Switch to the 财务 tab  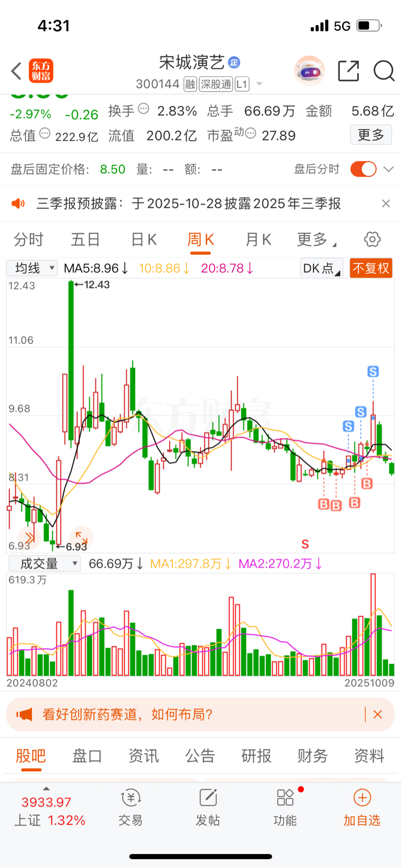[313, 756]
